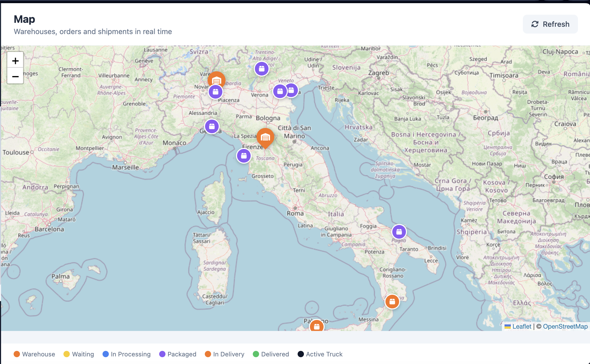Click the in-delivery marker near Palermo

(317, 326)
